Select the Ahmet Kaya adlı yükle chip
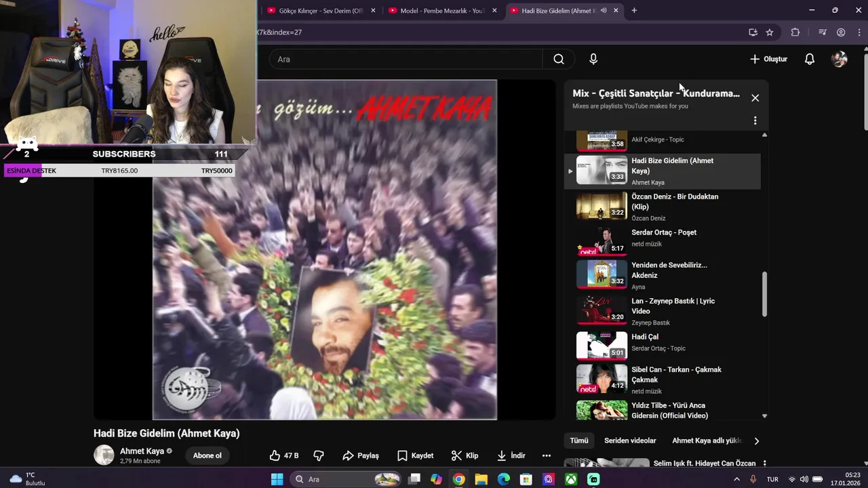This screenshot has height=488, width=868. (707, 441)
